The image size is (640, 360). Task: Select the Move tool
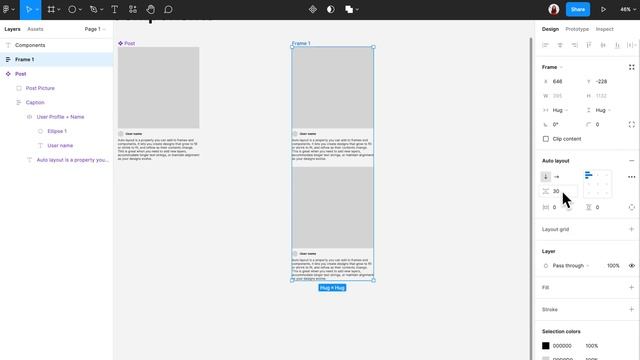pyautogui.click(x=28, y=9)
